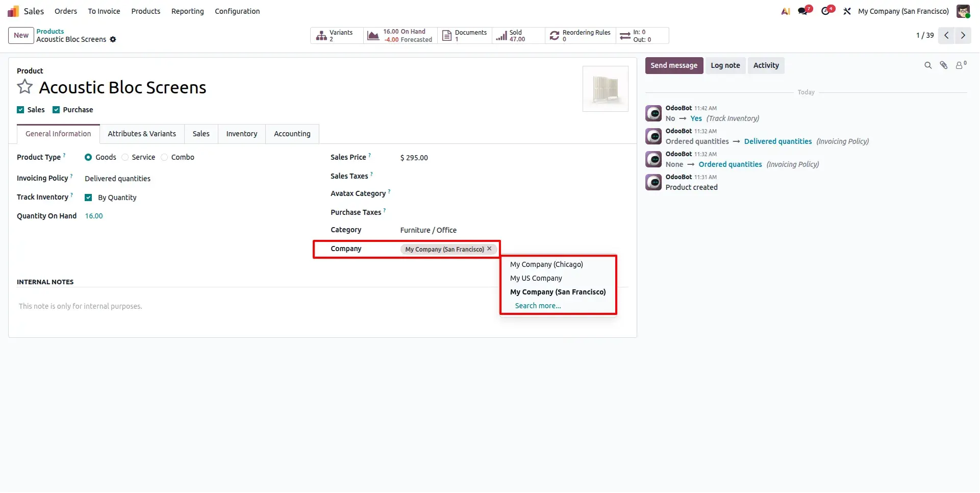Click Quantity On Hand value 16.00
980x493 pixels.
pyautogui.click(x=94, y=216)
